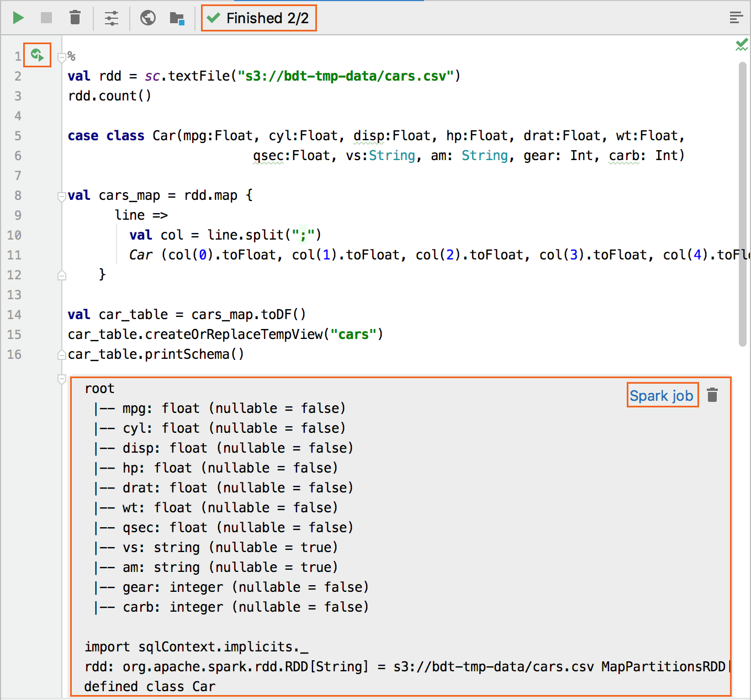Click the folder icon in the toolbar
751x700 pixels.
[177, 18]
